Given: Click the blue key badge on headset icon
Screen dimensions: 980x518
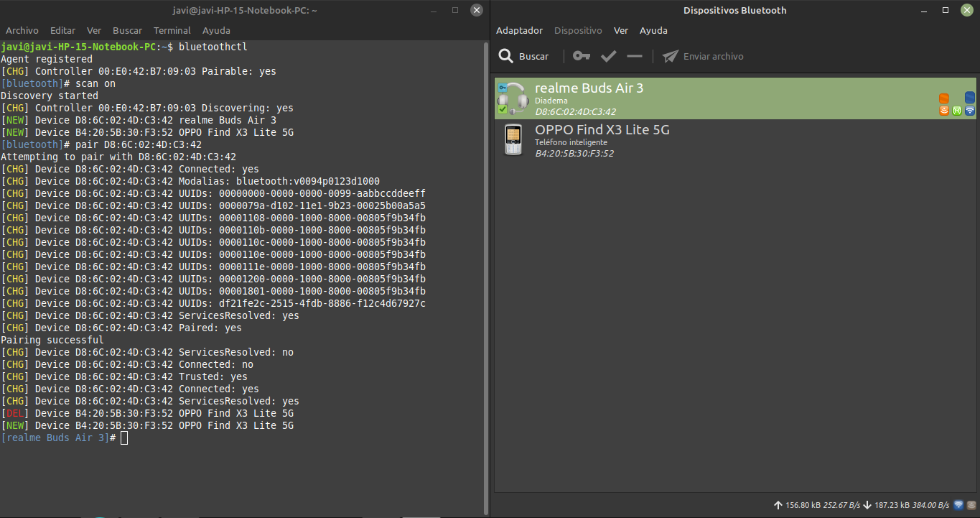Looking at the screenshot, I should pos(503,88).
